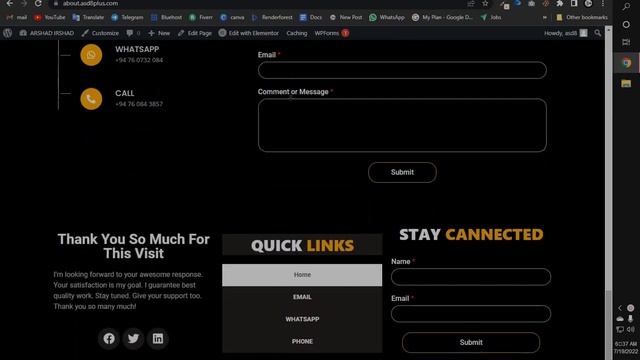Open Task View on the taskbar
640x360 pixels.
coord(626,42)
